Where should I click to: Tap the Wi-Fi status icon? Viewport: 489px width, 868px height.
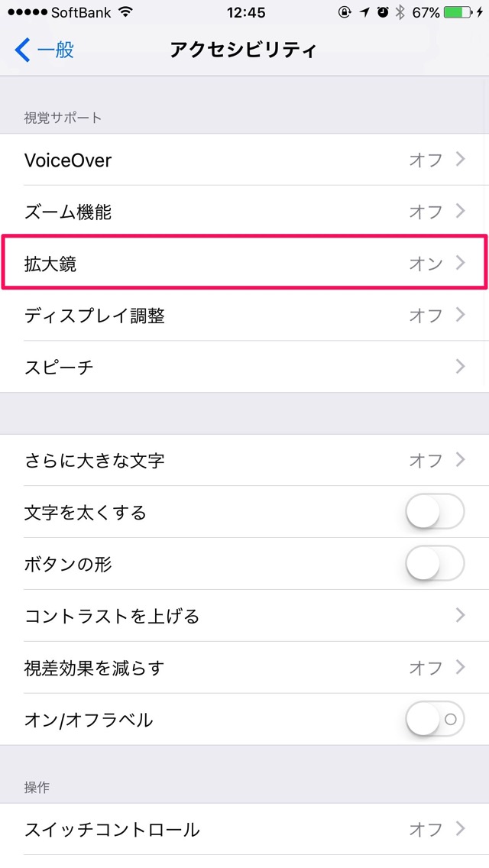pyautogui.click(x=126, y=11)
